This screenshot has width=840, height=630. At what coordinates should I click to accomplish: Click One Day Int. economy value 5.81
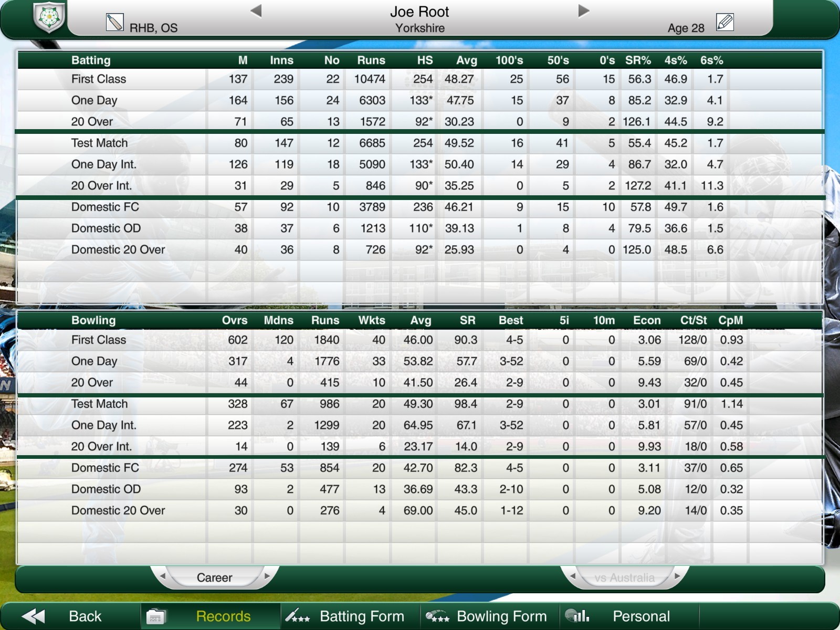[x=649, y=425]
